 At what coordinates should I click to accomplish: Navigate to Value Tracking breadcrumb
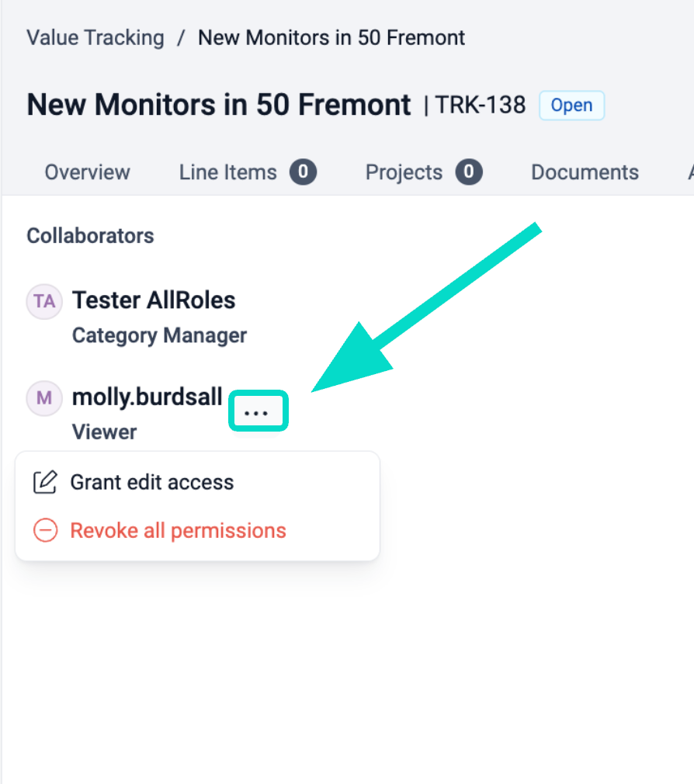click(95, 37)
